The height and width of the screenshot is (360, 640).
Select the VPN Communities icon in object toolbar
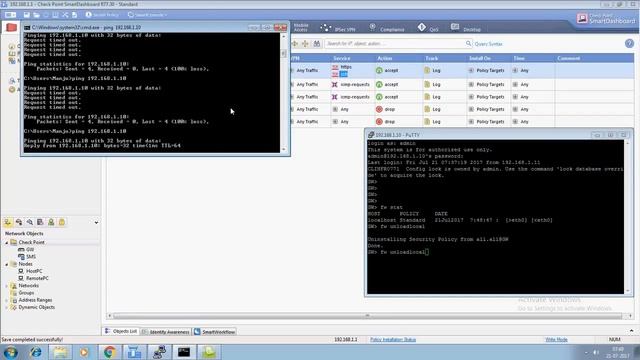[x=62, y=222]
